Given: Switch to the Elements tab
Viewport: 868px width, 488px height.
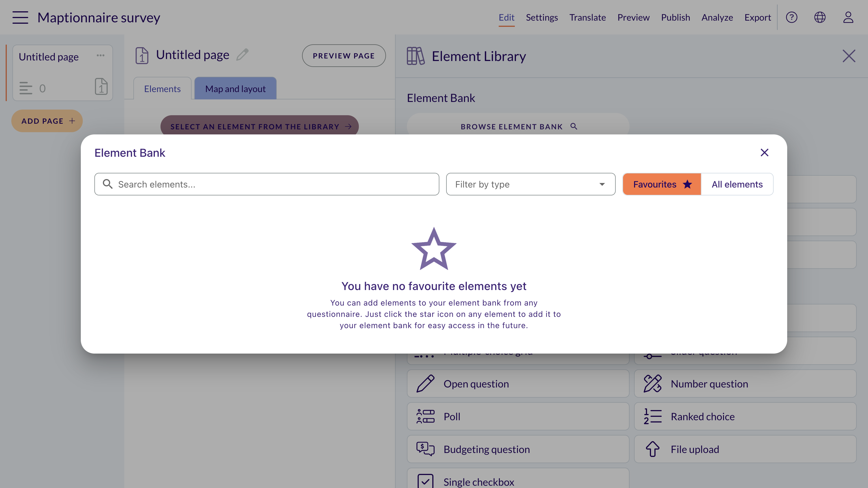Looking at the screenshot, I should click(x=162, y=89).
